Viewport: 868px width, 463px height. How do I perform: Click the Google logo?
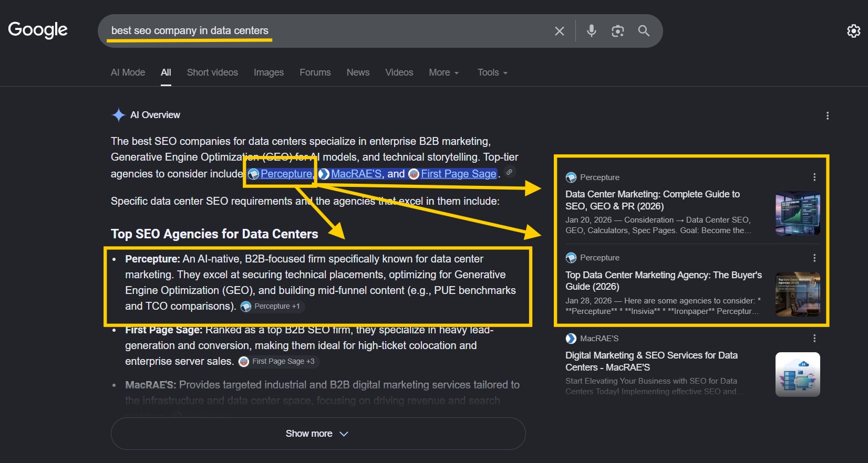(38, 30)
